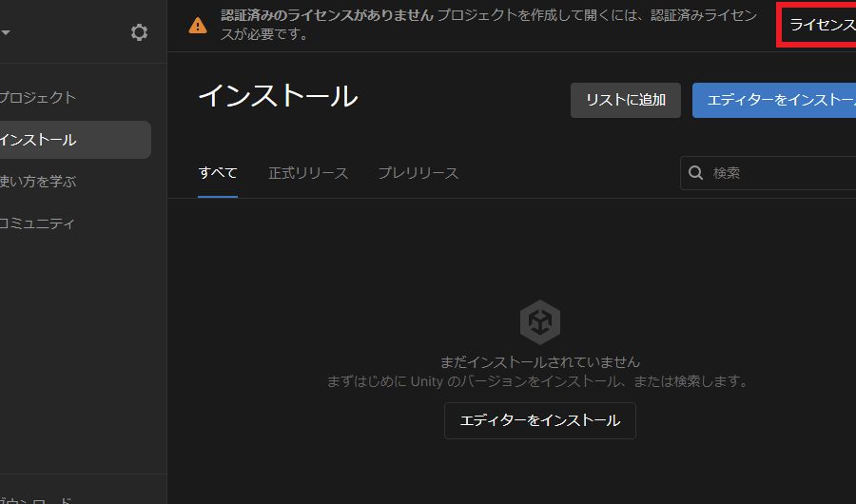Switch to the 正式リリース tab
The width and height of the screenshot is (856, 504).
(308, 173)
